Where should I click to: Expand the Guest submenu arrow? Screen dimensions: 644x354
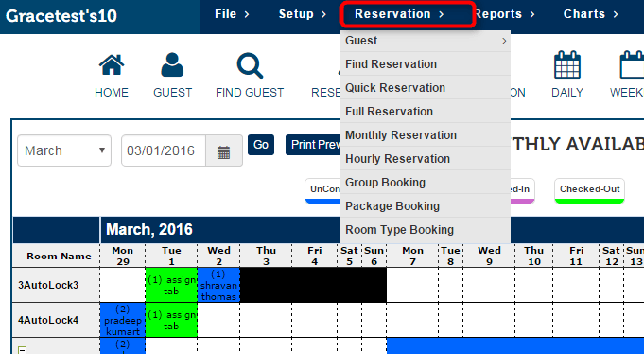tap(504, 41)
